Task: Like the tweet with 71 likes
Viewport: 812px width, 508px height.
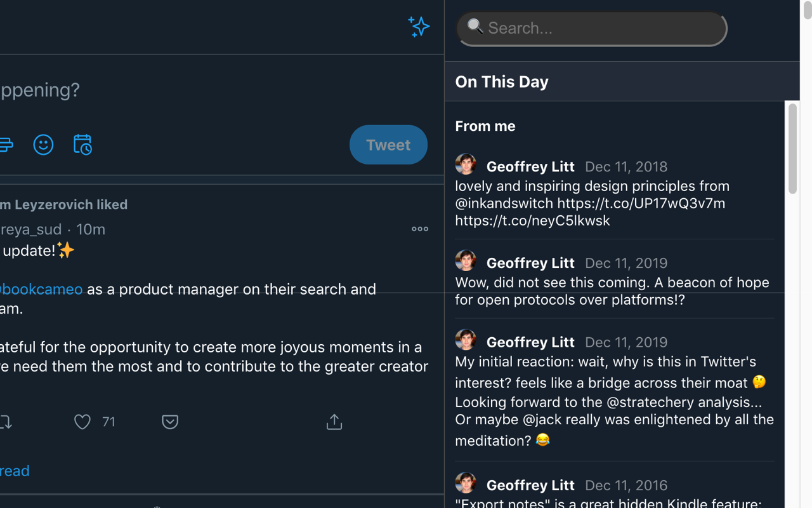Action: 82,422
